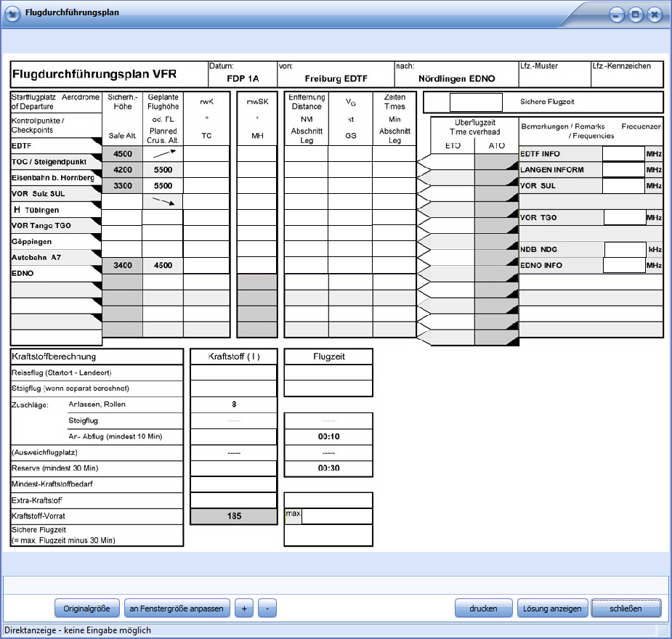
Task: Click the safe altitude value 4200
Action: [x=123, y=170]
